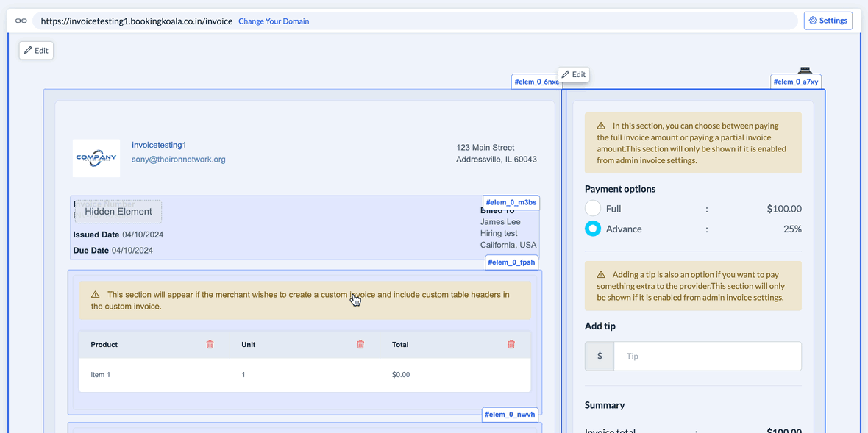
Task: Delete the Unit column with trash icon
Action: [360, 344]
